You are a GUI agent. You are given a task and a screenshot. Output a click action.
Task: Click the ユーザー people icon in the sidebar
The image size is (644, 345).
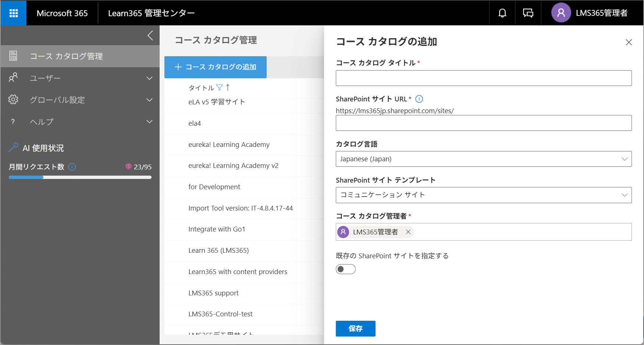pos(13,78)
